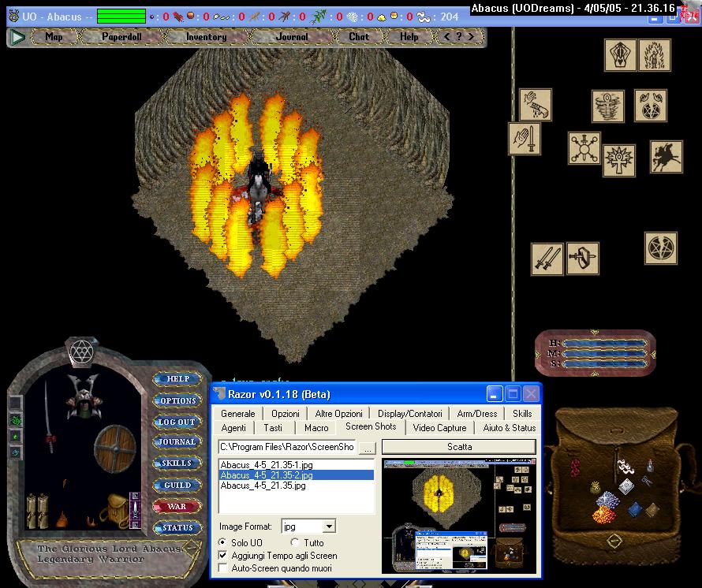Click the rolled scrolls on the paperdoll

tap(37, 510)
